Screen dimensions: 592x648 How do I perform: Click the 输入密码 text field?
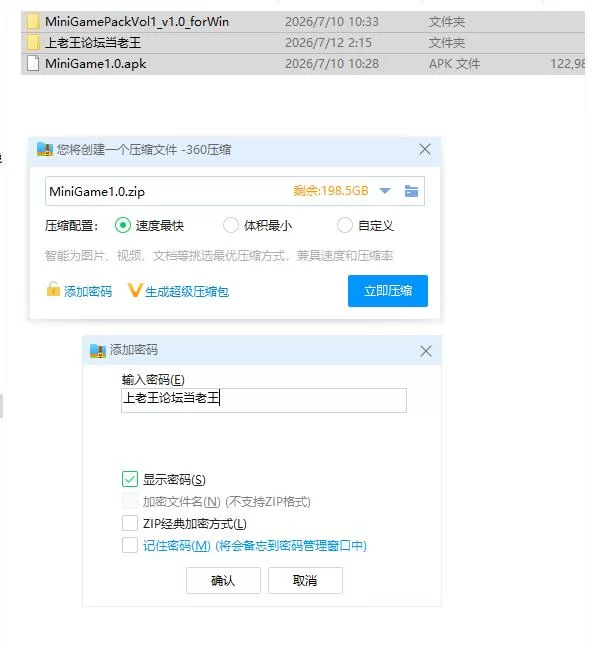click(x=264, y=400)
